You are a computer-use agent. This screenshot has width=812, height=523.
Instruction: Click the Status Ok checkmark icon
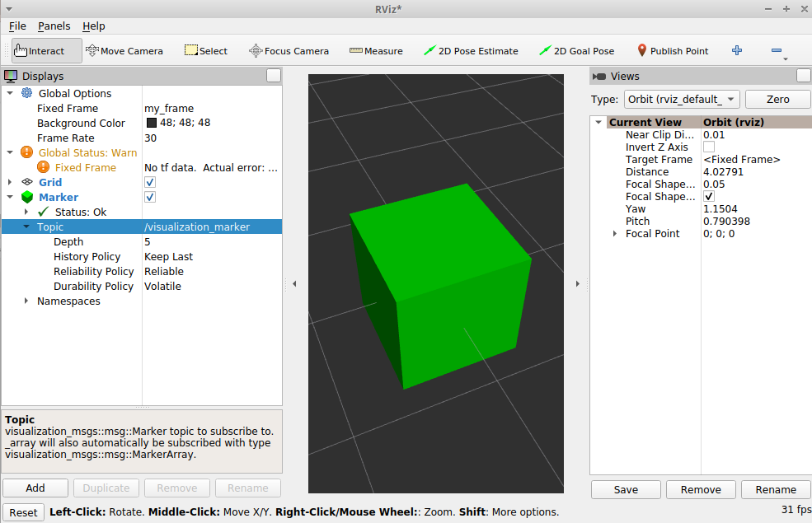pyautogui.click(x=43, y=212)
